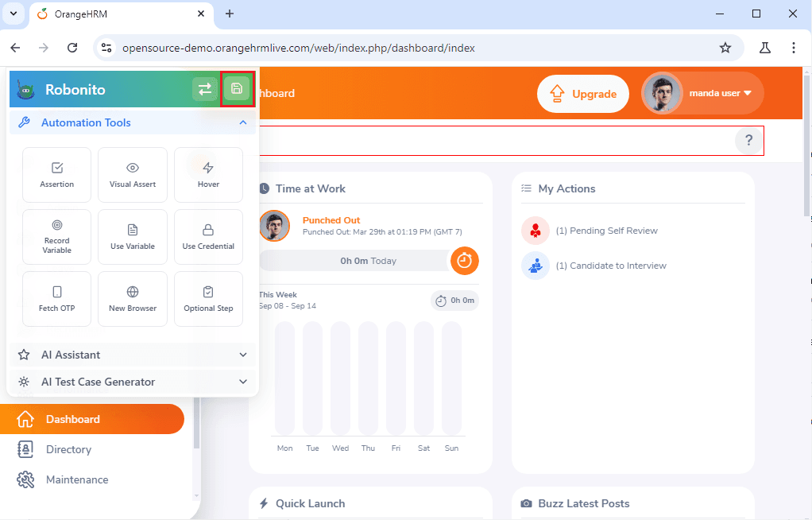The height and width of the screenshot is (520, 812).
Task: Click the orange punch in stopwatch button
Action: [465, 260]
